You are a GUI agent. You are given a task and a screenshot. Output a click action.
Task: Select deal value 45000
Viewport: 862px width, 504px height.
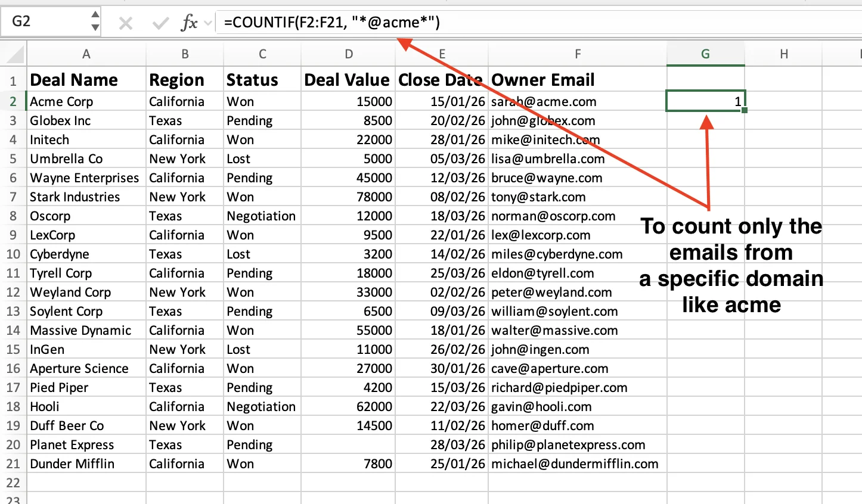[348, 178]
